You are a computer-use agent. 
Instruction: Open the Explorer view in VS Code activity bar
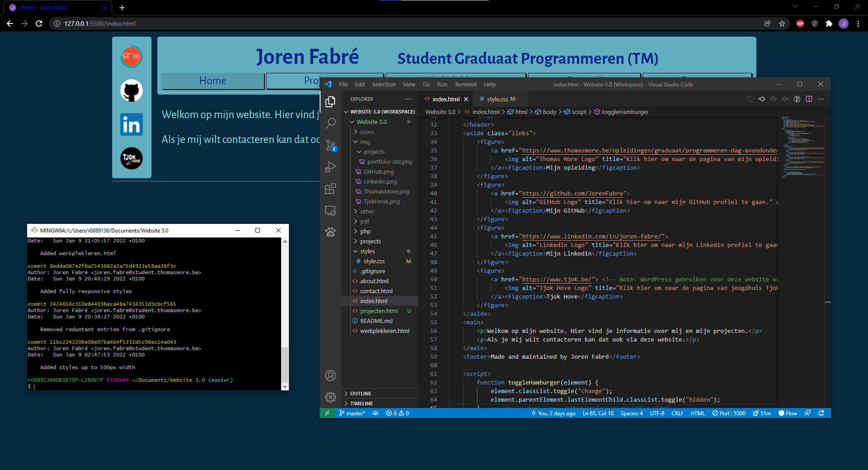point(330,102)
